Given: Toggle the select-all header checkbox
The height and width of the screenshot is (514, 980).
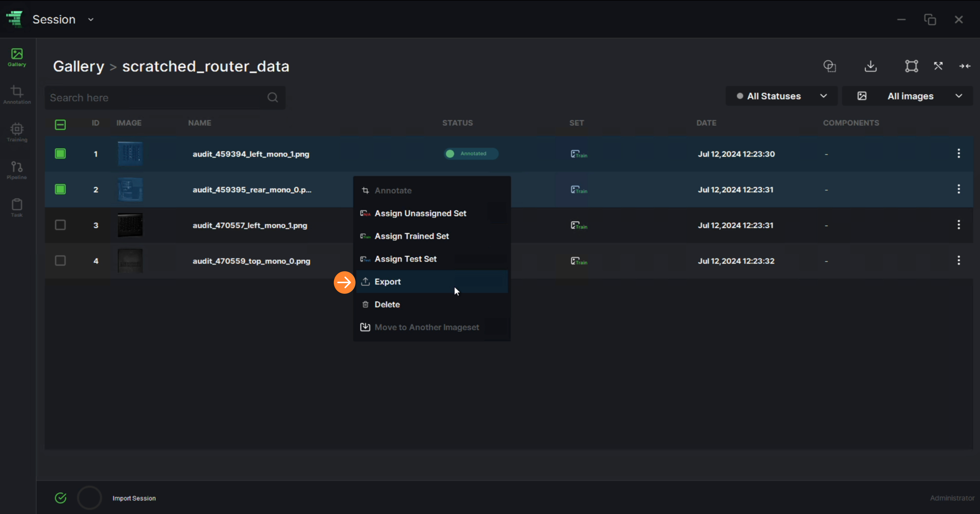Looking at the screenshot, I should tap(60, 125).
